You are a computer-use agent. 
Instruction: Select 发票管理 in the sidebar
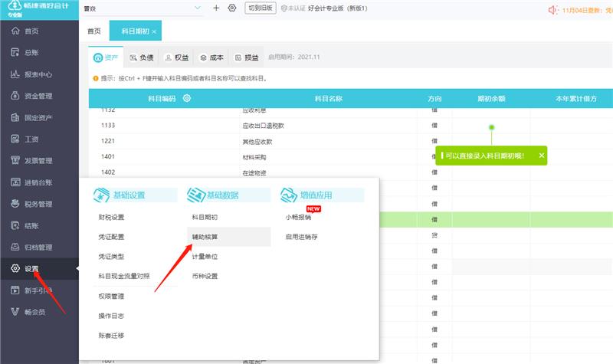point(38,160)
